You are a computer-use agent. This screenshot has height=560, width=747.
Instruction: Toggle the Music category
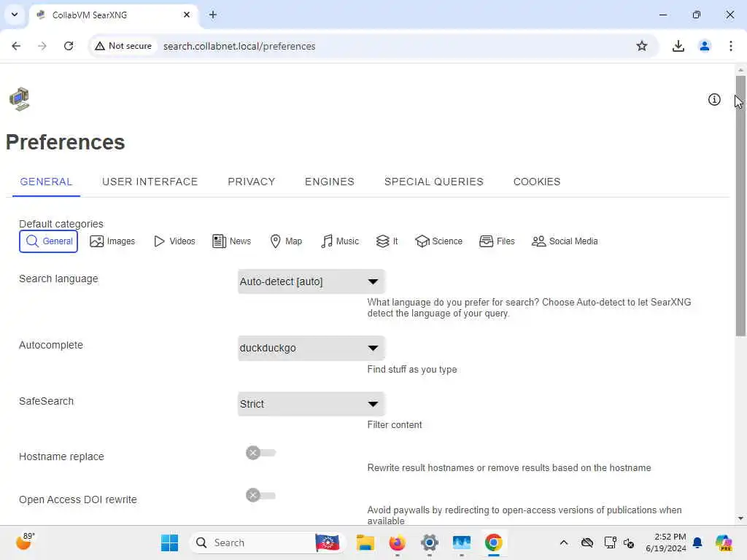[x=340, y=241]
